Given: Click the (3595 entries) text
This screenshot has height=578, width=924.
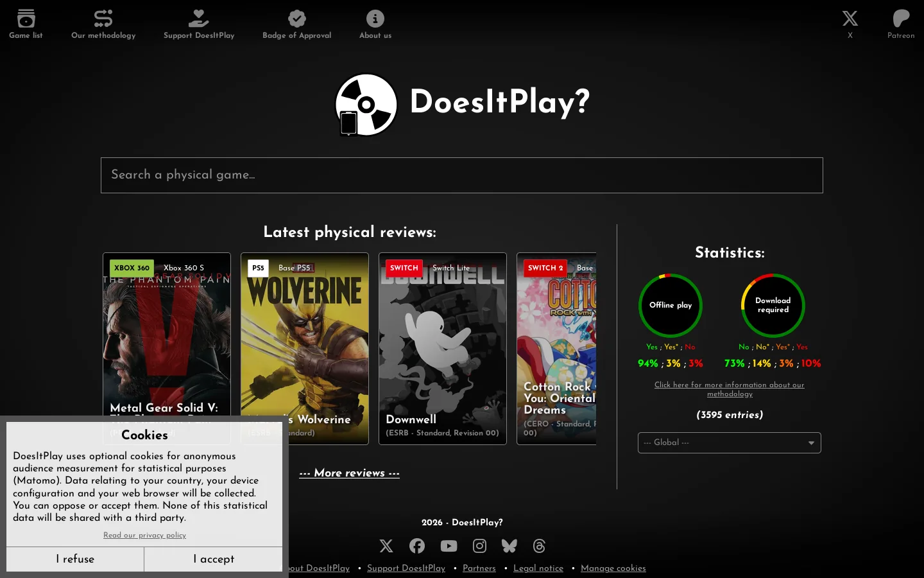Looking at the screenshot, I should coord(730,415).
